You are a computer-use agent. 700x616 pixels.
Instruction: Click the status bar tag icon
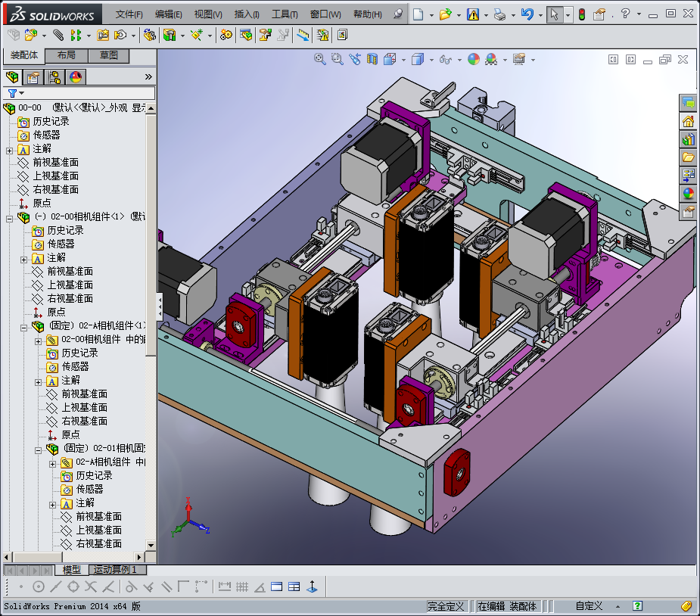click(686, 606)
